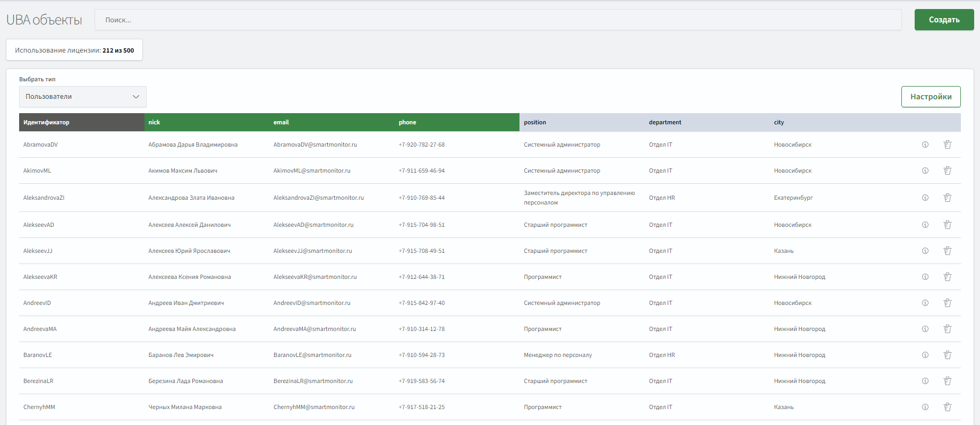Click email AlekseevaKR@smartmonitor.ru
This screenshot has height=425, width=980.
pos(315,277)
